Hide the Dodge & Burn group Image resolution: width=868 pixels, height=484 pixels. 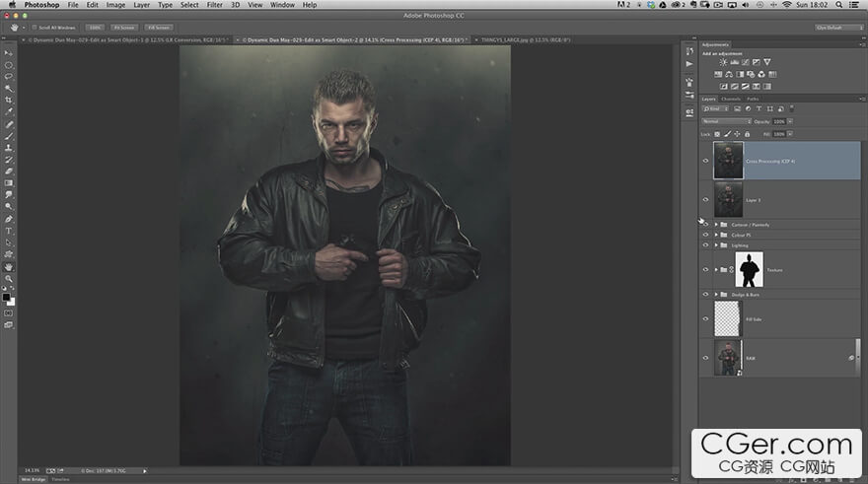tap(705, 295)
